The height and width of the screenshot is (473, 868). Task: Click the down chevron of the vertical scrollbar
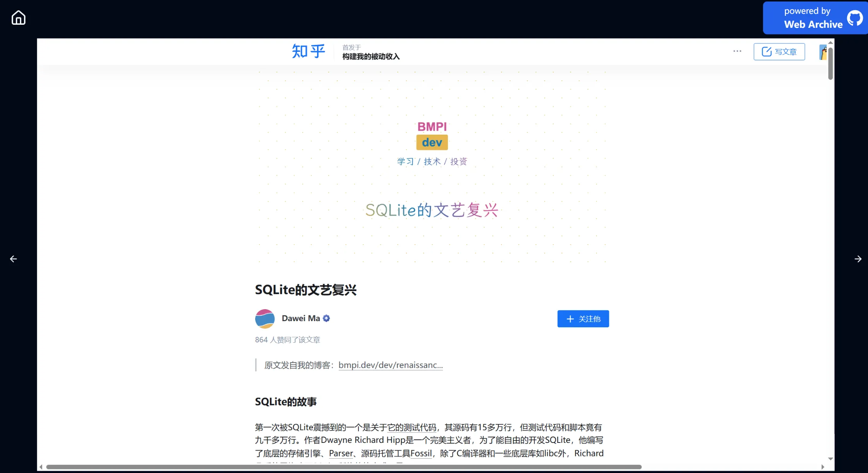click(x=830, y=459)
